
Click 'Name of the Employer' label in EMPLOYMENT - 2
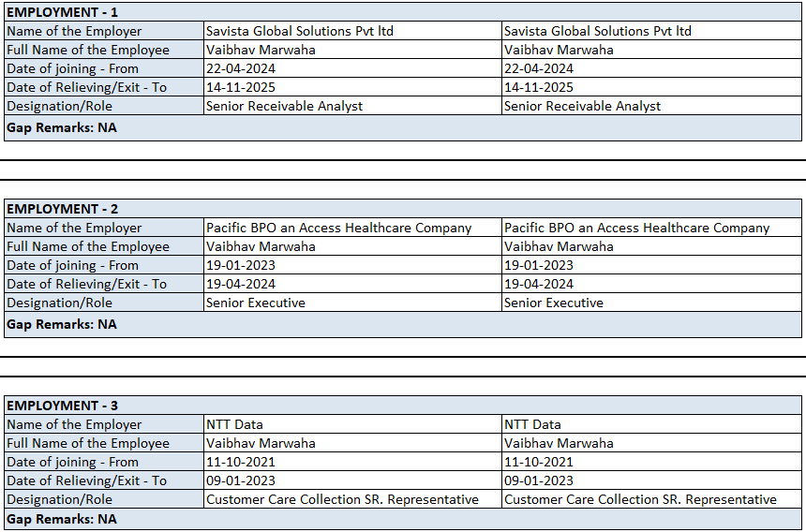[x=104, y=228]
